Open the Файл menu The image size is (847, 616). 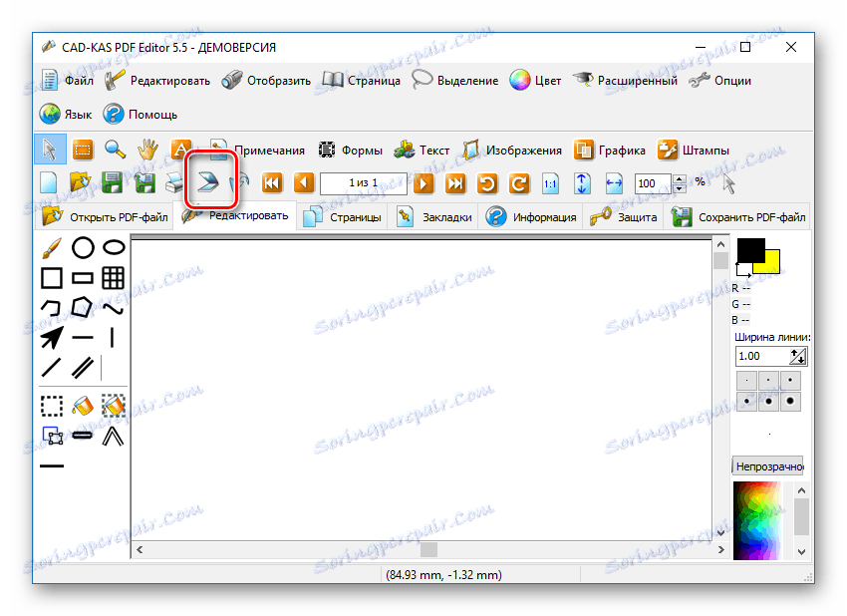point(67,81)
